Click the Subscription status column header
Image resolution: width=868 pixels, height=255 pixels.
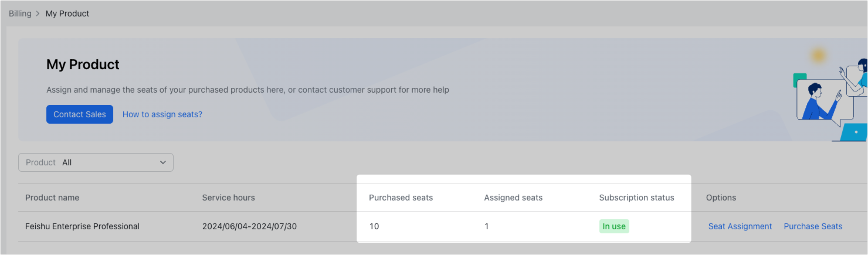[x=636, y=198]
